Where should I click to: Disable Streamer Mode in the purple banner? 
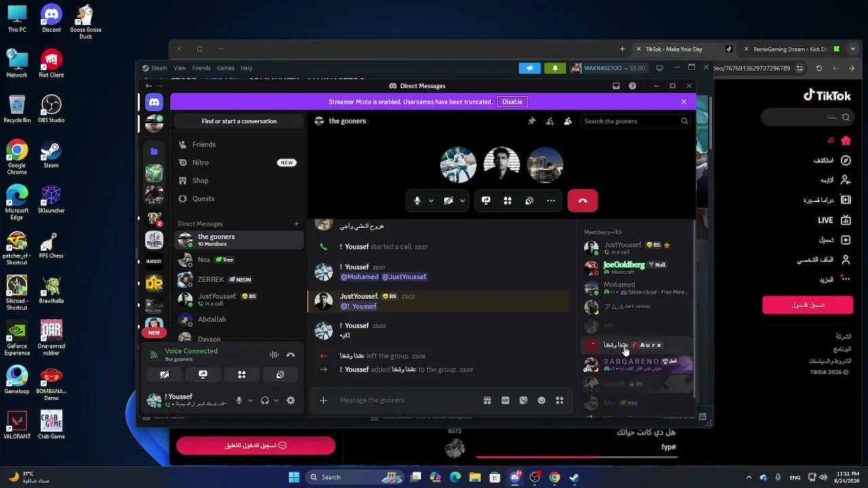point(512,102)
